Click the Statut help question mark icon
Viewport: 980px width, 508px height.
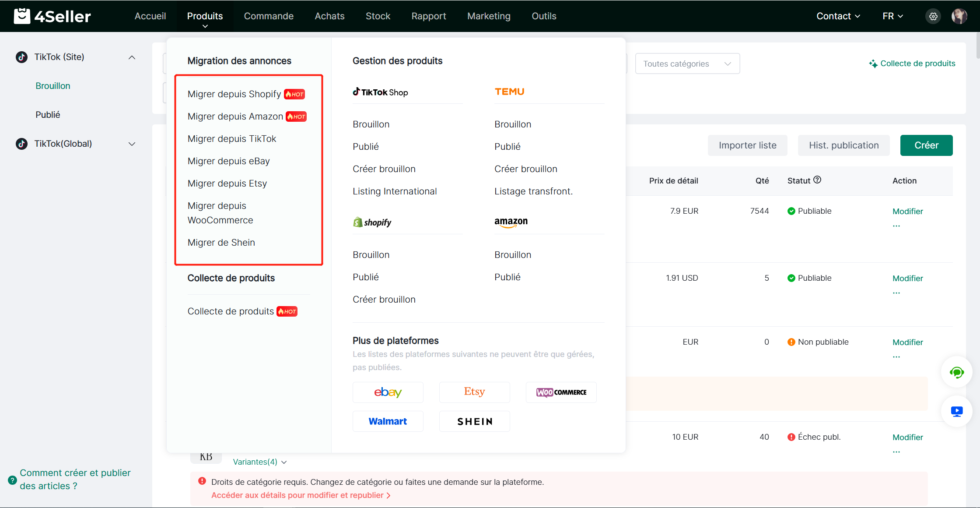pos(817,180)
